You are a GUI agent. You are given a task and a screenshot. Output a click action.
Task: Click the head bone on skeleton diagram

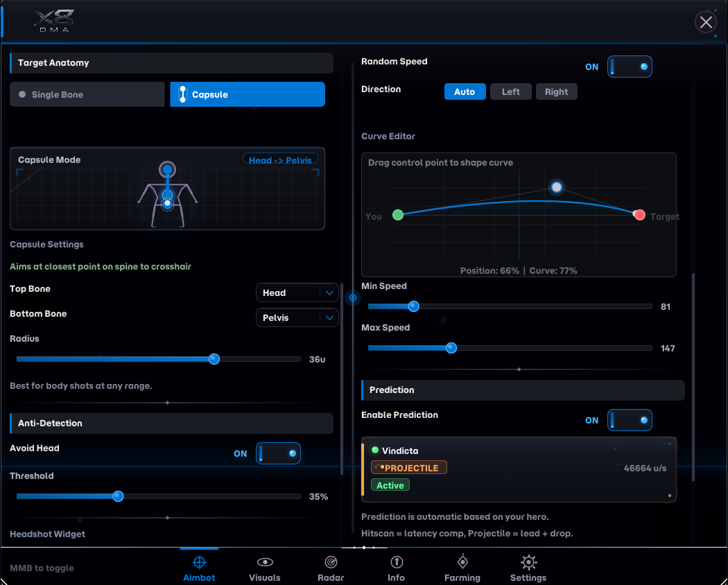167,169
